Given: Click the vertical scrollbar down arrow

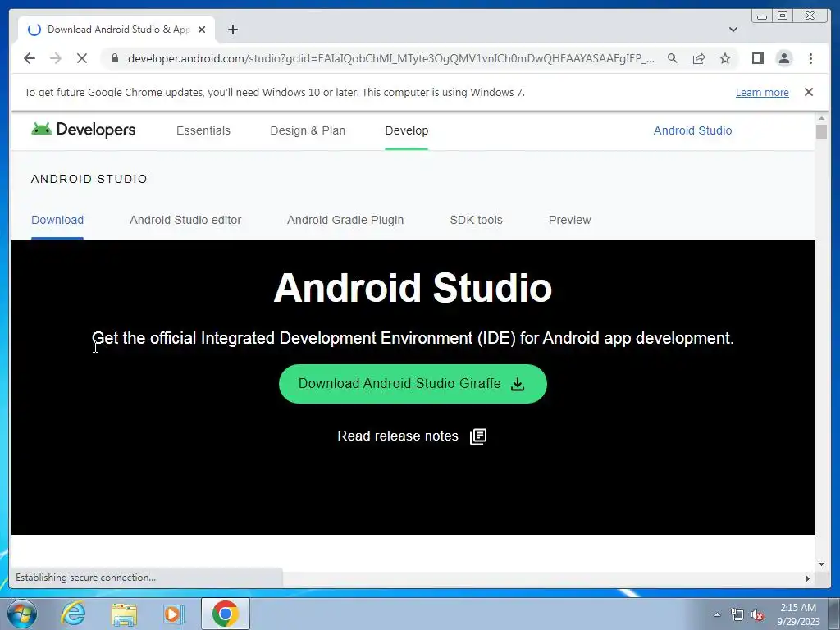Looking at the screenshot, I should pos(821,564).
